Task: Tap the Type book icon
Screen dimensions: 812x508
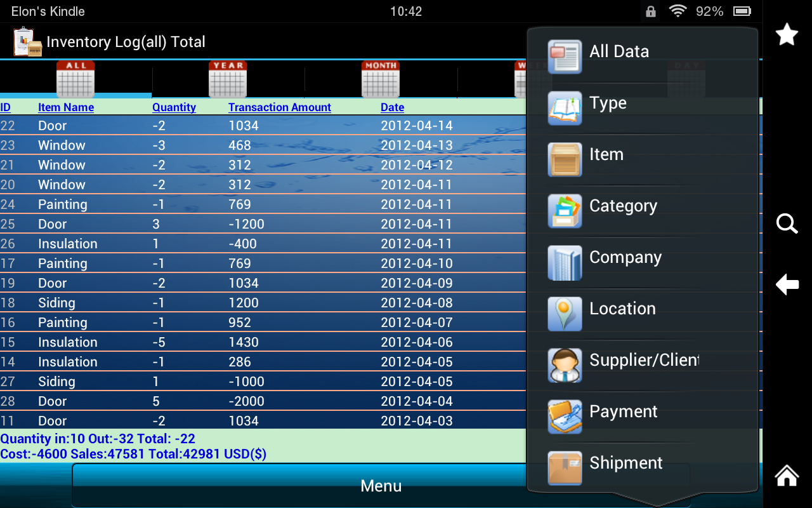Action: (x=565, y=109)
